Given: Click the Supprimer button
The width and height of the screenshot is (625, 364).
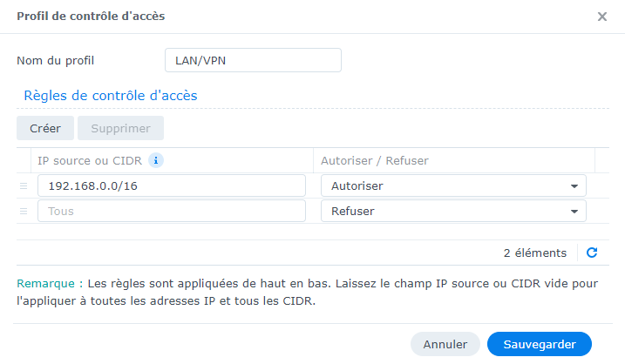Looking at the screenshot, I should [121, 128].
